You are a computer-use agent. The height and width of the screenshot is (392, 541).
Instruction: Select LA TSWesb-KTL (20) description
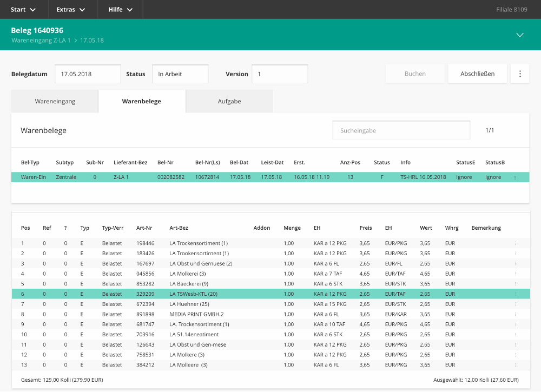(194, 294)
